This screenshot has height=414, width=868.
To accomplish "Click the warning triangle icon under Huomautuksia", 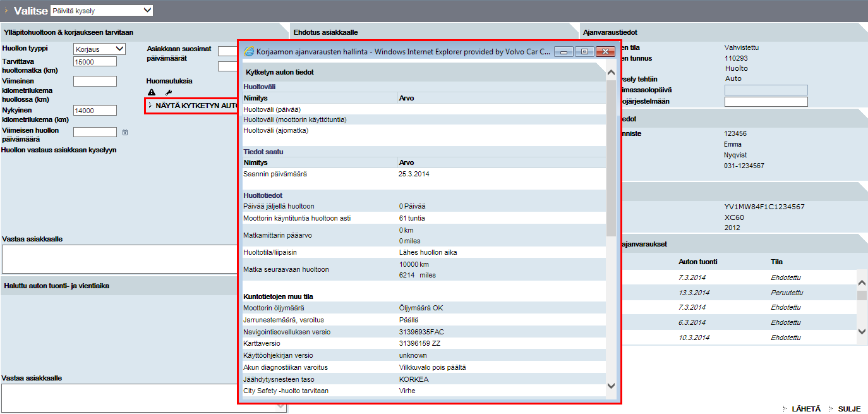I will point(152,92).
